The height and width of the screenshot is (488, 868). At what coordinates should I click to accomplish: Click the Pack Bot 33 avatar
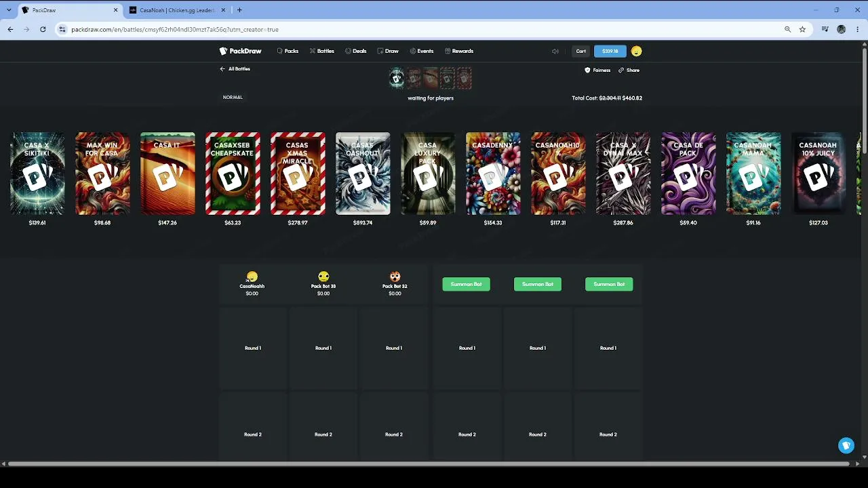pos(323,277)
